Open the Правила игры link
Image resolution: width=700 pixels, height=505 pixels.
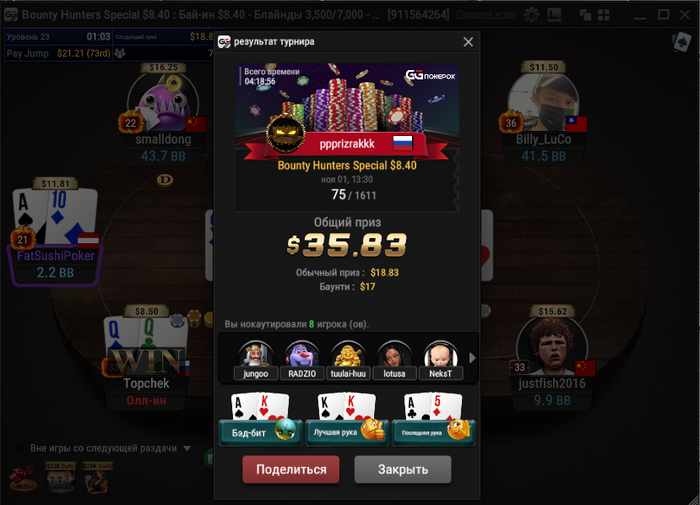(485, 15)
